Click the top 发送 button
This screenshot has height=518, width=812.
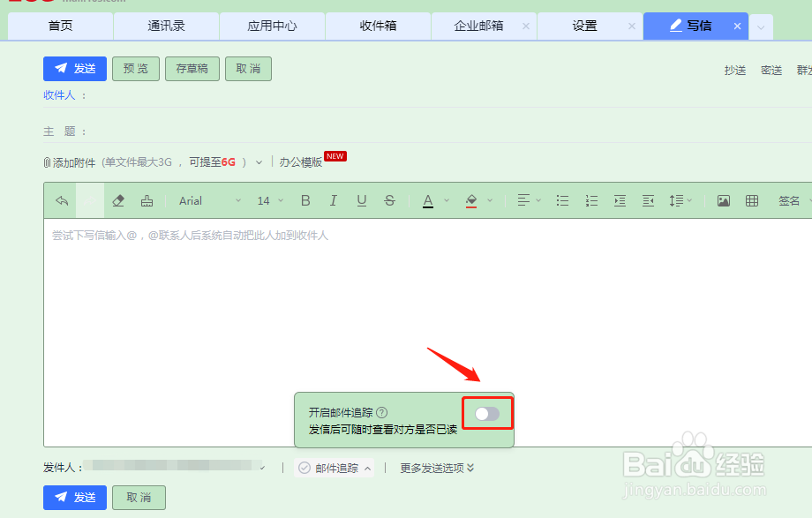pyautogui.click(x=75, y=68)
